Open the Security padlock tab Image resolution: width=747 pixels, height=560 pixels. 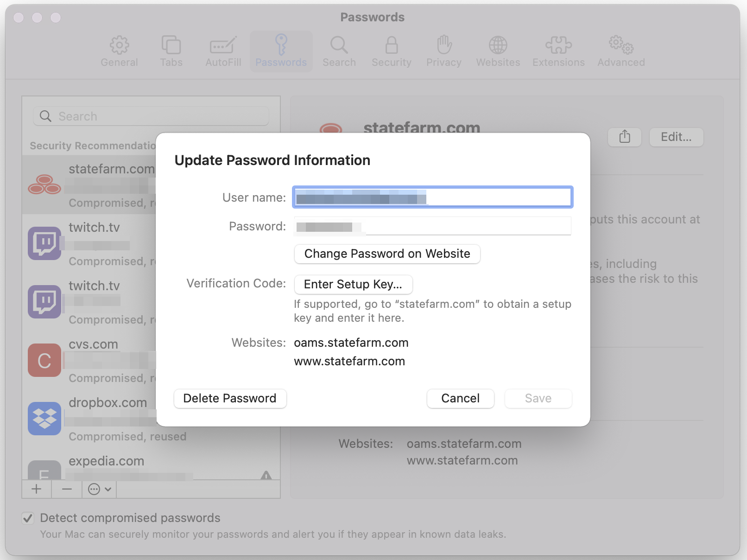(x=392, y=51)
